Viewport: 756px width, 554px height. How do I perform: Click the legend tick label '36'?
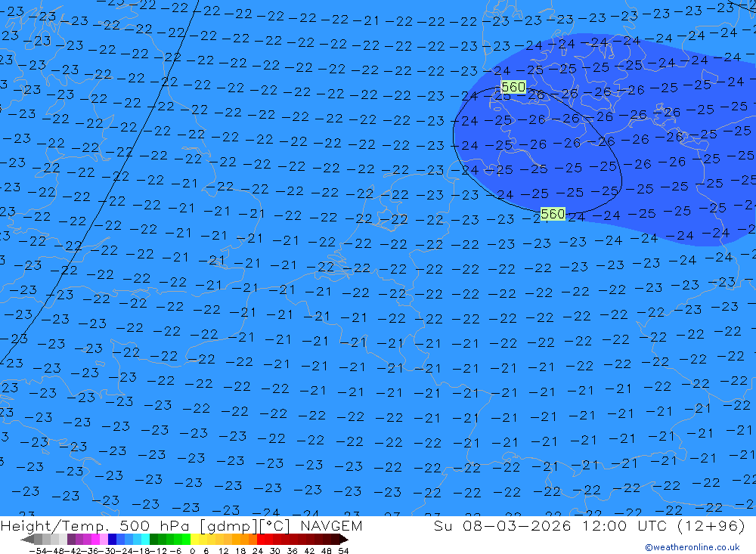click(x=292, y=551)
